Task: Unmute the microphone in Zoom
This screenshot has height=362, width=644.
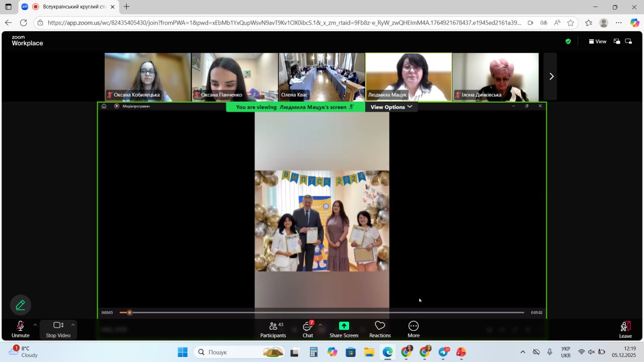Action: (20, 329)
